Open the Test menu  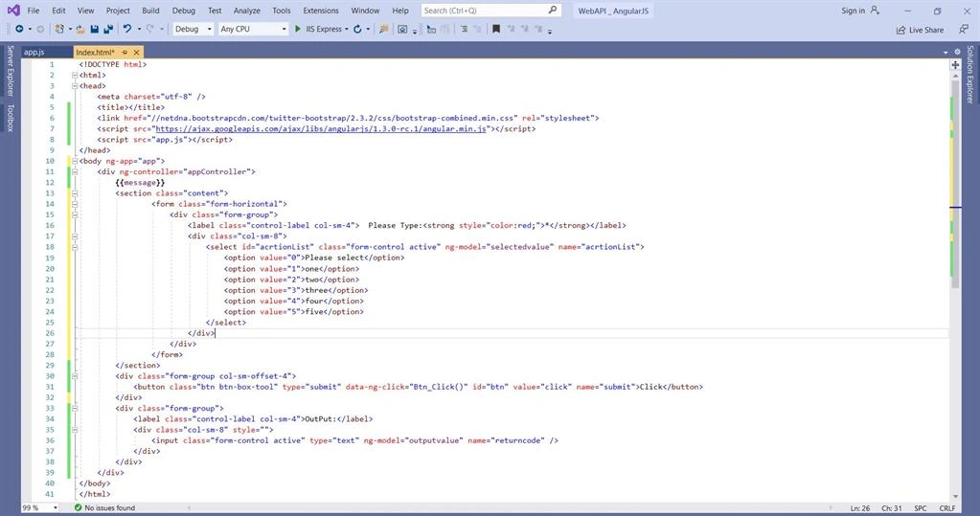pyautogui.click(x=215, y=11)
